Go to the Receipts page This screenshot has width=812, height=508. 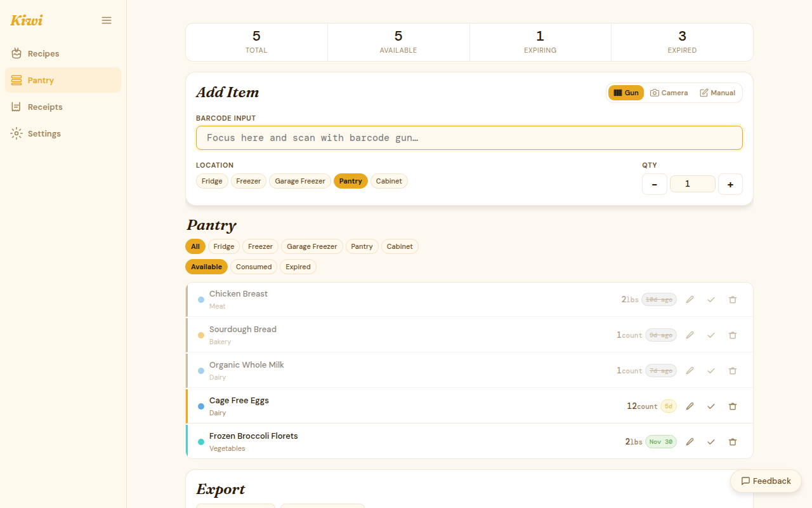tap(45, 107)
